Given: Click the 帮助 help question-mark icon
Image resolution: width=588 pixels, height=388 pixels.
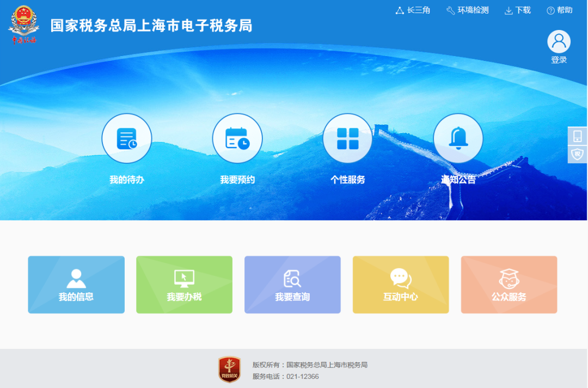Looking at the screenshot, I should pyautogui.click(x=549, y=10).
